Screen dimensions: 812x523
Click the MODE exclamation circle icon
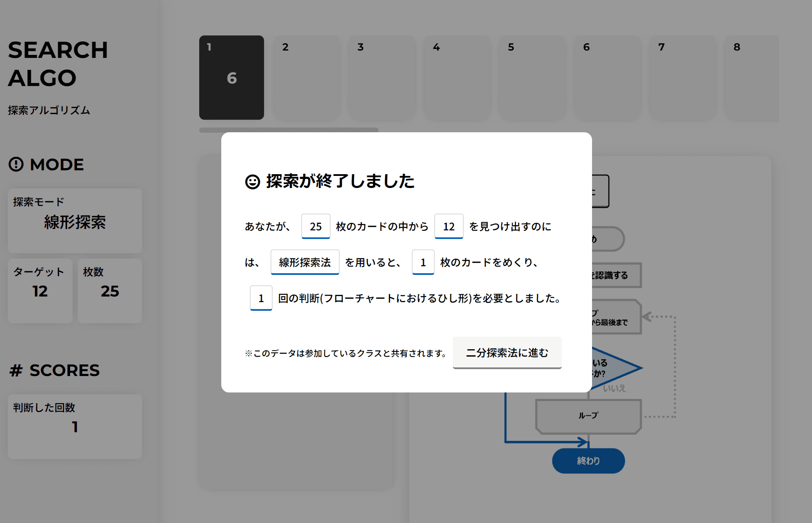coord(16,164)
